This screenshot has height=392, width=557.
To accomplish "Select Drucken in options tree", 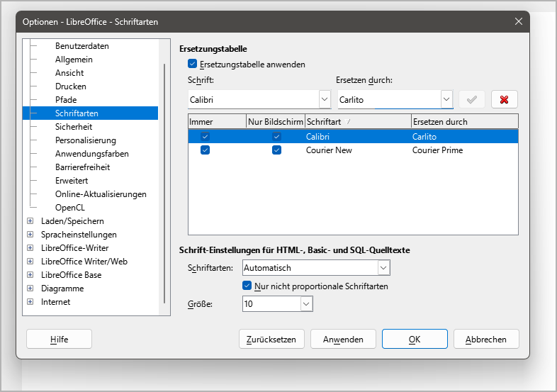I will [x=71, y=86].
